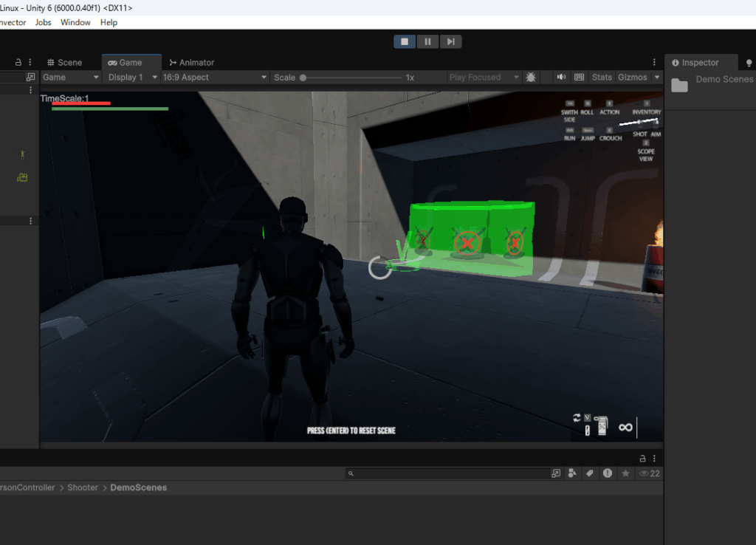Show the Stats overlay

coord(602,78)
